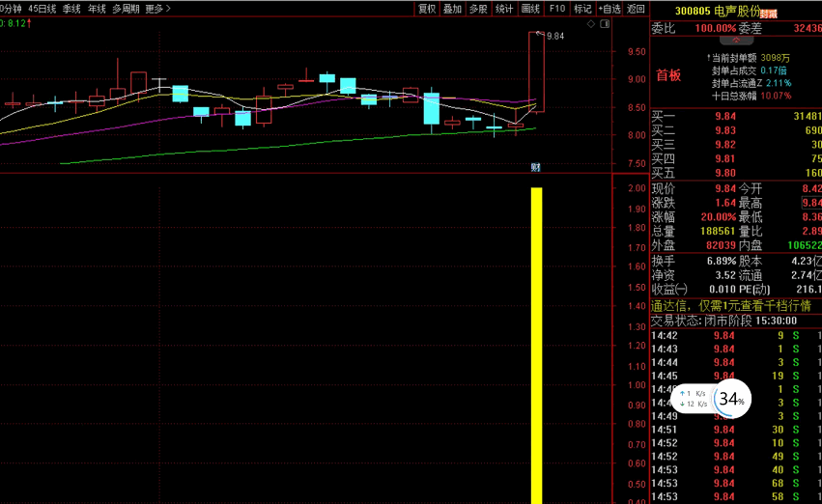
Task: Click the 财 finance marker on the chart
Action: point(536,167)
